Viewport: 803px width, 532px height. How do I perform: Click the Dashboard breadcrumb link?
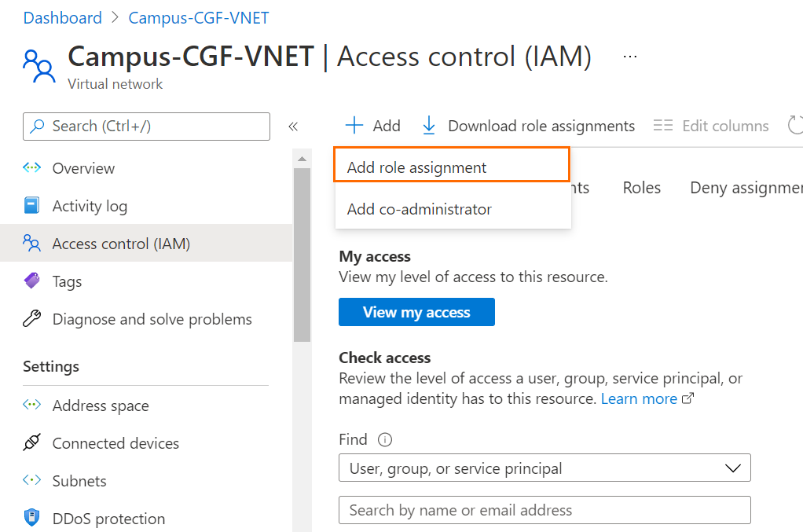coord(63,18)
